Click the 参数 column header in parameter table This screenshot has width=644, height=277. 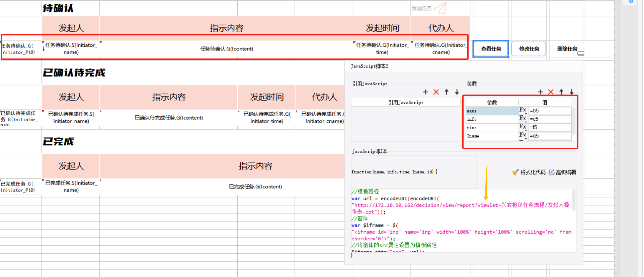tap(492, 102)
